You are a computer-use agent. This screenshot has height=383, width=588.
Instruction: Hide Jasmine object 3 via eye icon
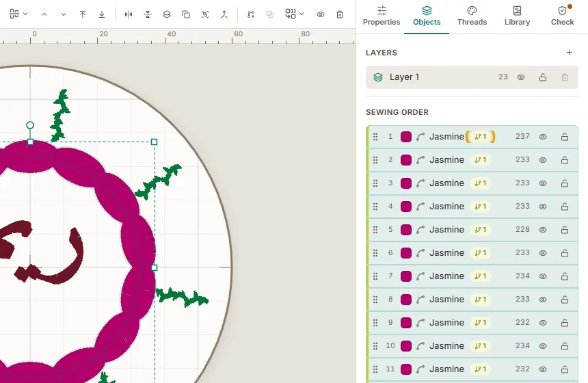tap(543, 183)
